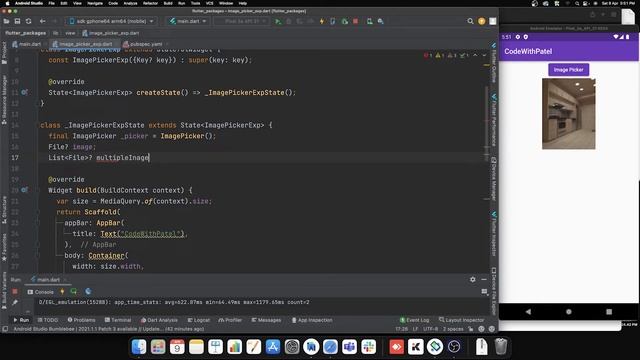Toggle the Device File Explorer side panel
Image resolution: width=640 pixels, height=360 pixels.
[493, 291]
